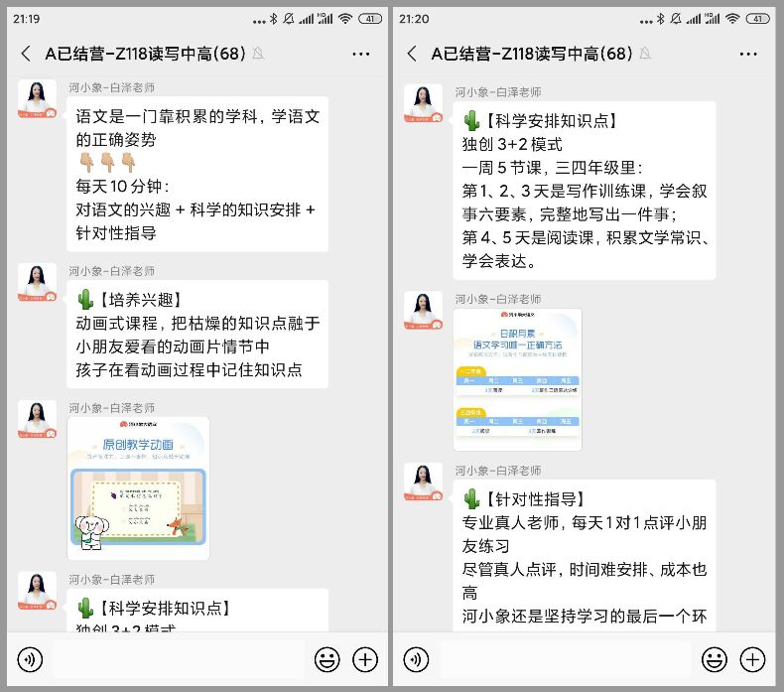Screen dimensions: 784x692
Task: Tap the avatar beside the 针对性指导 message
Action: [x=423, y=483]
